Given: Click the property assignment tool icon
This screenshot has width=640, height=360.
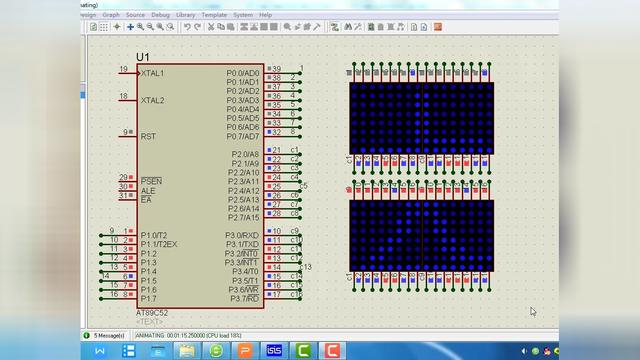Looking at the screenshot, I should (x=358, y=27).
